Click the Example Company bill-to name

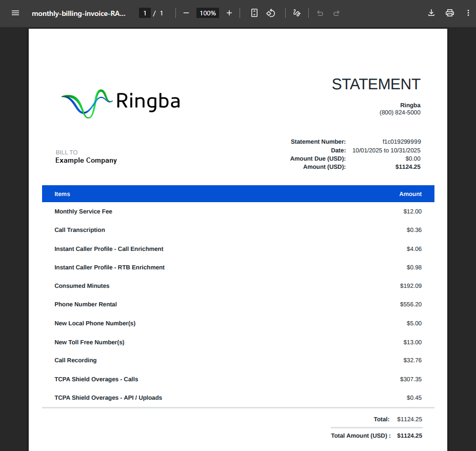pos(86,161)
